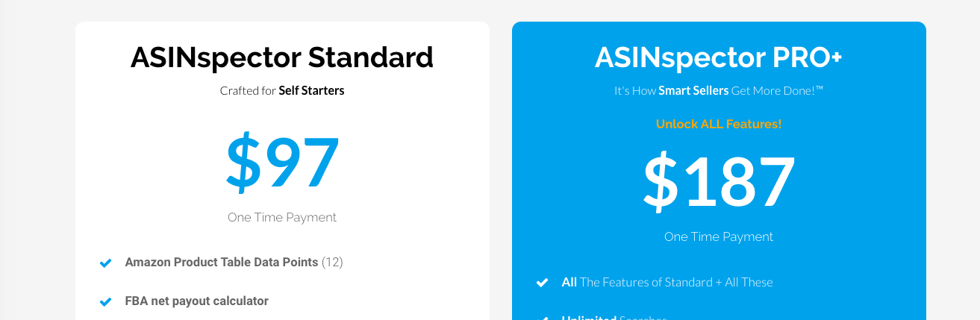The width and height of the screenshot is (980, 320).
Task: Click the trademark symbol after Get More Done!
Action: [x=820, y=89]
